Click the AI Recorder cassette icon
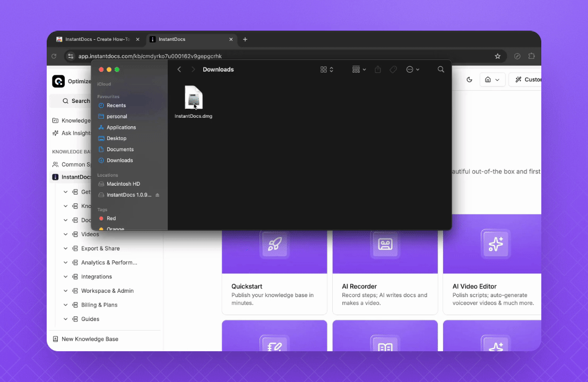 385,244
